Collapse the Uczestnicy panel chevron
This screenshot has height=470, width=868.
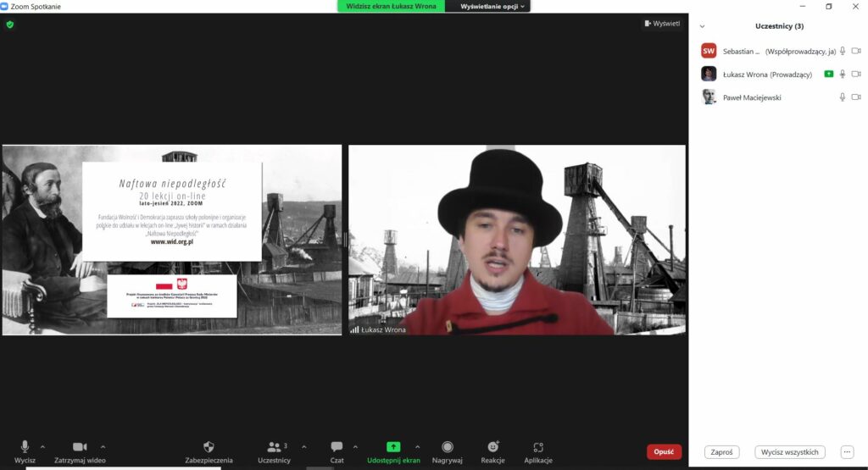click(x=702, y=26)
